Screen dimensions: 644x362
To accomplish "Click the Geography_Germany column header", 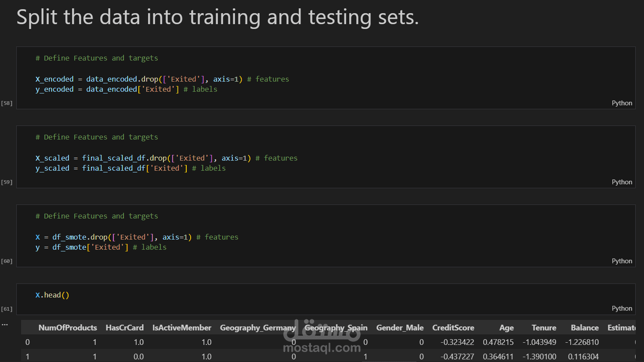I will tap(257, 328).
